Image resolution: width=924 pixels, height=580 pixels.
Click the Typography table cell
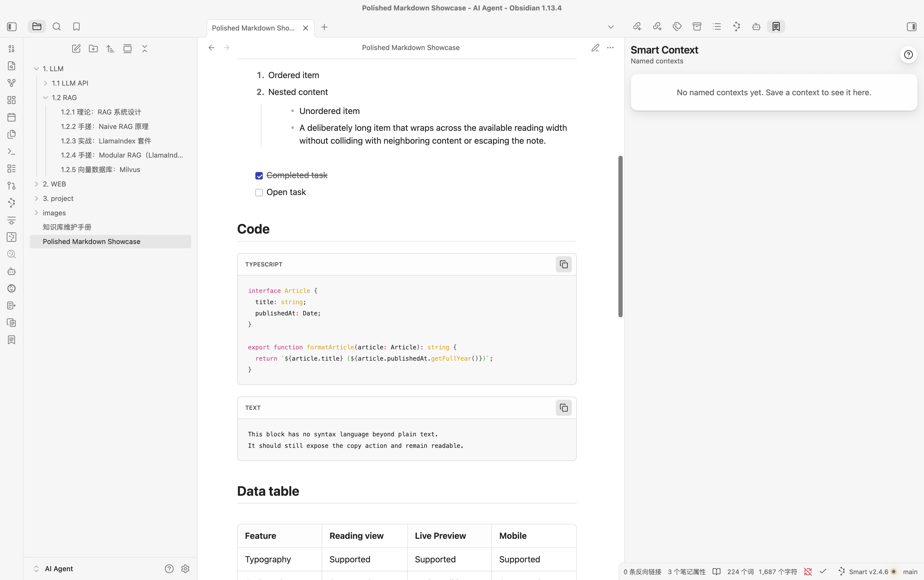click(280, 560)
